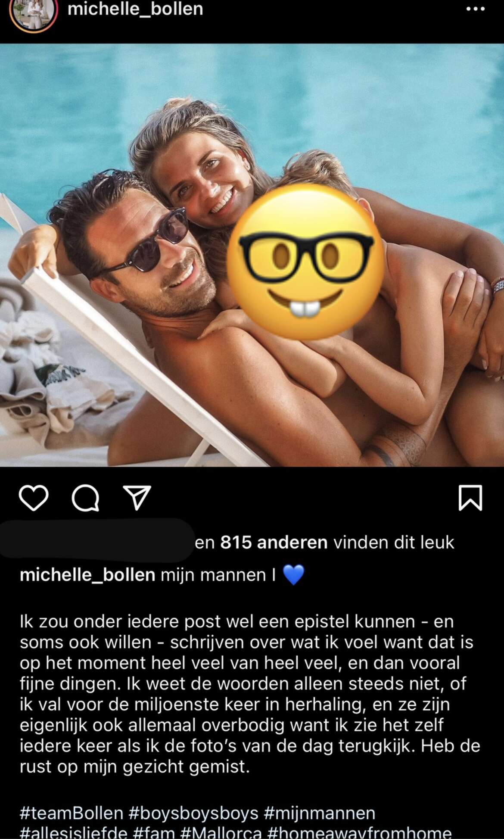The height and width of the screenshot is (839, 504).
Task: Open three-dot options menu
Action: coord(476,9)
